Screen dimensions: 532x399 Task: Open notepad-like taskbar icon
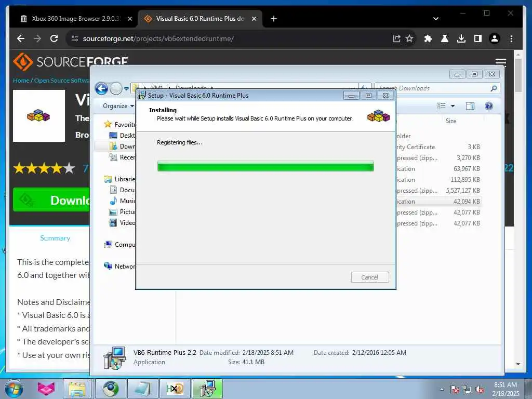coord(142,389)
